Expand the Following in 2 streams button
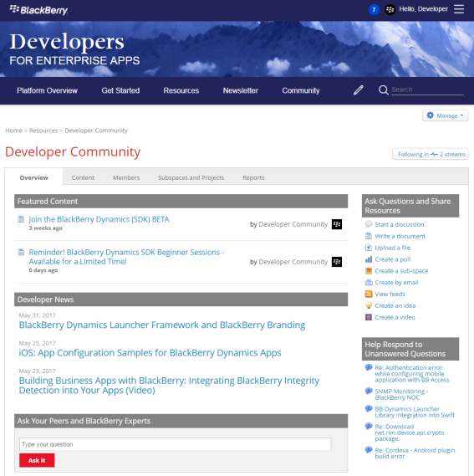474x476 pixels. click(x=431, y=154)
